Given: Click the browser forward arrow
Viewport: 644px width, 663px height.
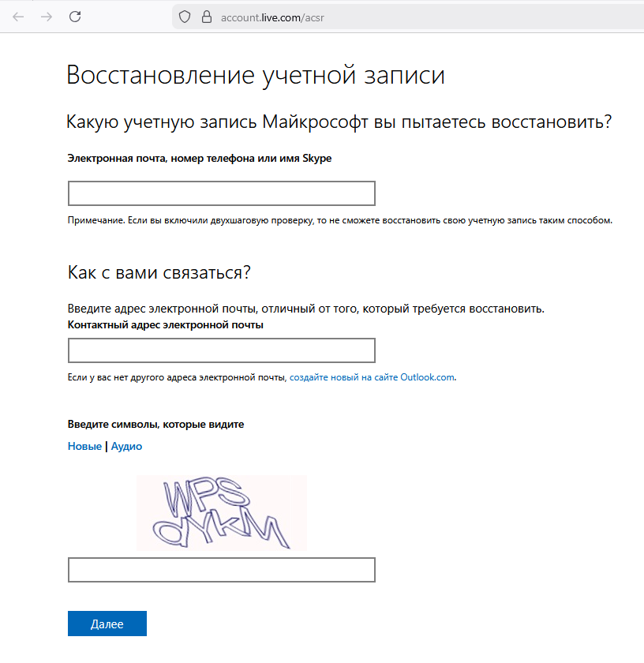Looking at the screenshot, I should (47, 16).
